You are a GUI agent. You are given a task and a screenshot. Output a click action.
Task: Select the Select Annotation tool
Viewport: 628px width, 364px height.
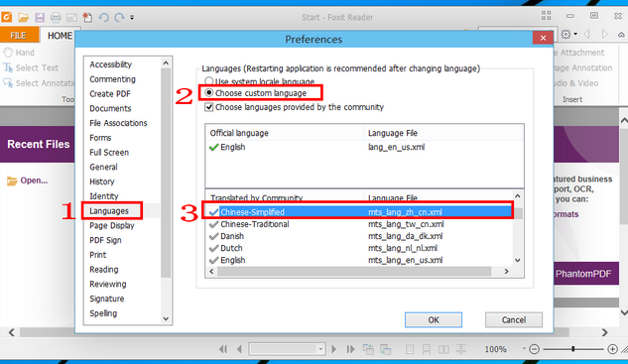[39, 83]
